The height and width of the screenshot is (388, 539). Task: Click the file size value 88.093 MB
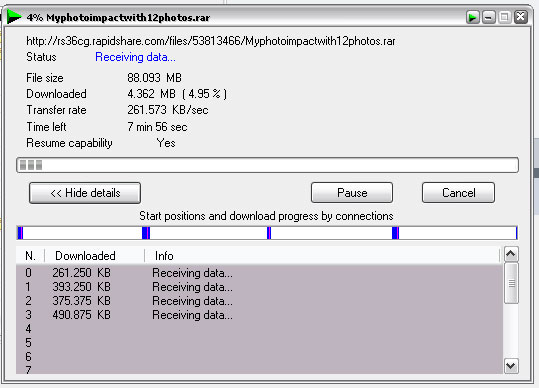tap(154, 78)
